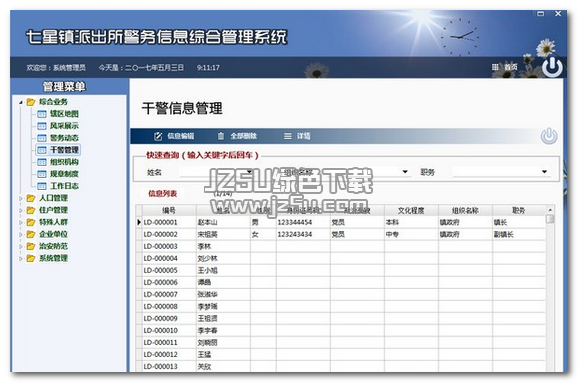
Task: Collapse the 综合业务 tree node
Action: click(x=21, y=102)
